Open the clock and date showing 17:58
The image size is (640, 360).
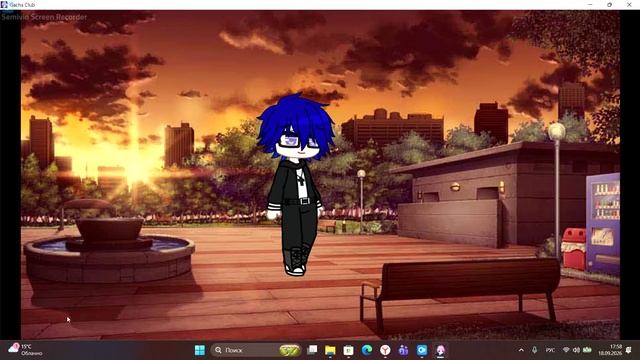click(610, 350)
